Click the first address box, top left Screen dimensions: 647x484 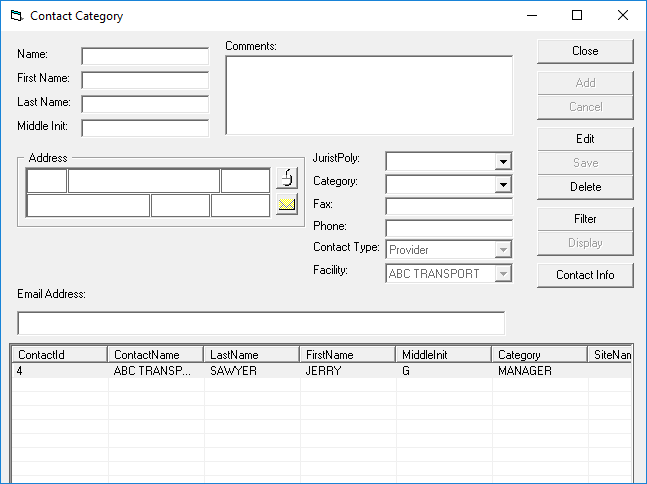pos(47,180)
